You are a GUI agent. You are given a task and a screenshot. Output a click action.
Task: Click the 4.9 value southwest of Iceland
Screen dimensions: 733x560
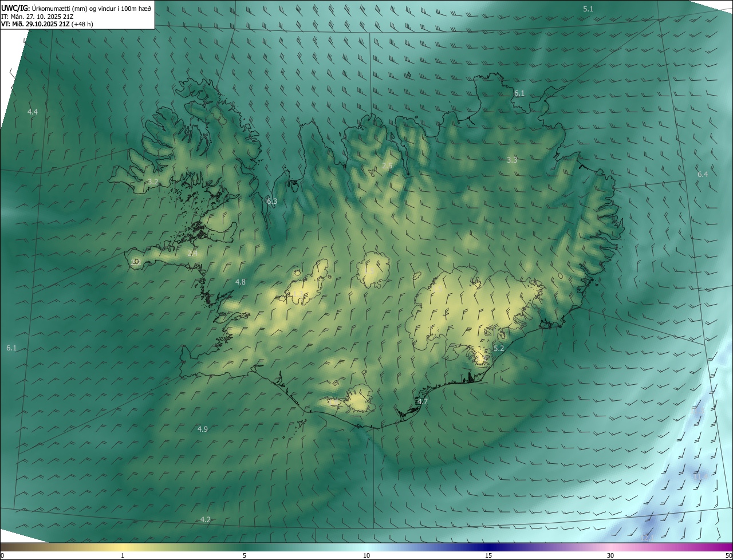[x=203, y=429]
